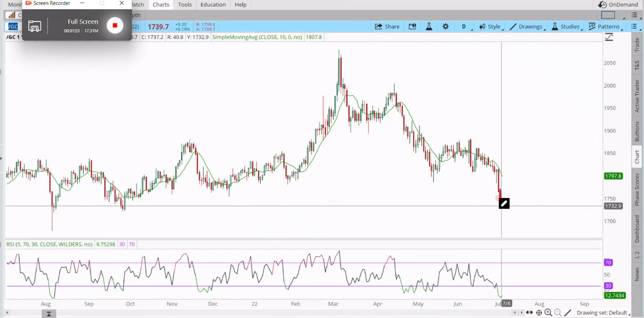
Task: Click the /GC symbol input field
Action: 13,27
